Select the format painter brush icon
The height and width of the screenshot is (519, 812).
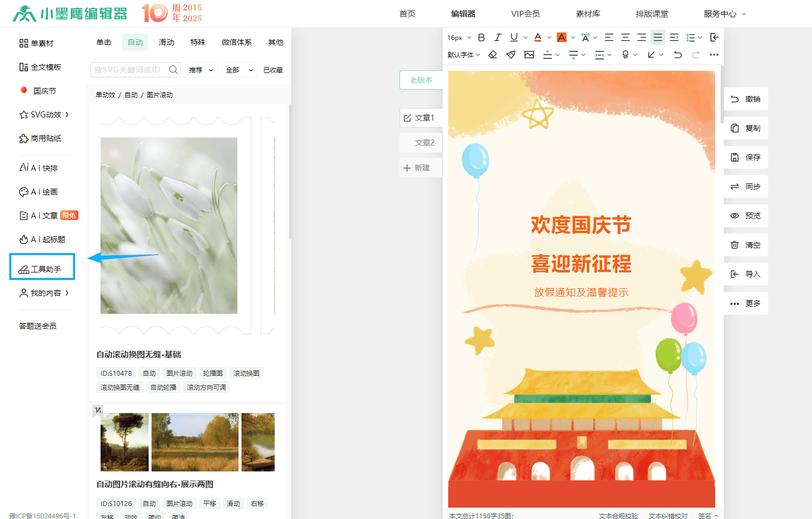pyautogui.click(x=510, y=55)
